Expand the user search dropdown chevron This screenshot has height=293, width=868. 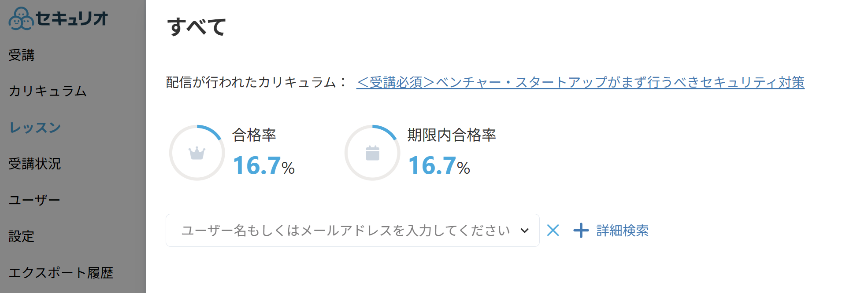(524, 231)
